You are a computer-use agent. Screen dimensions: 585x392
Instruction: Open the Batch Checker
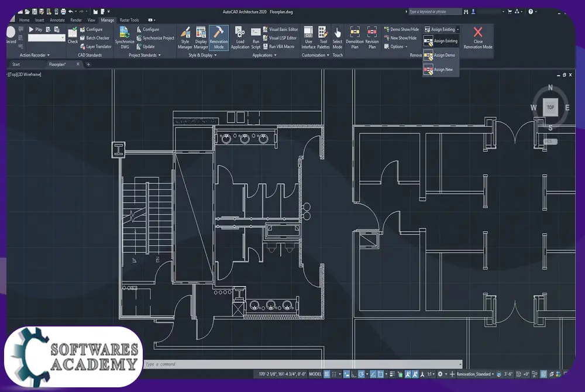tap(95, 37)
